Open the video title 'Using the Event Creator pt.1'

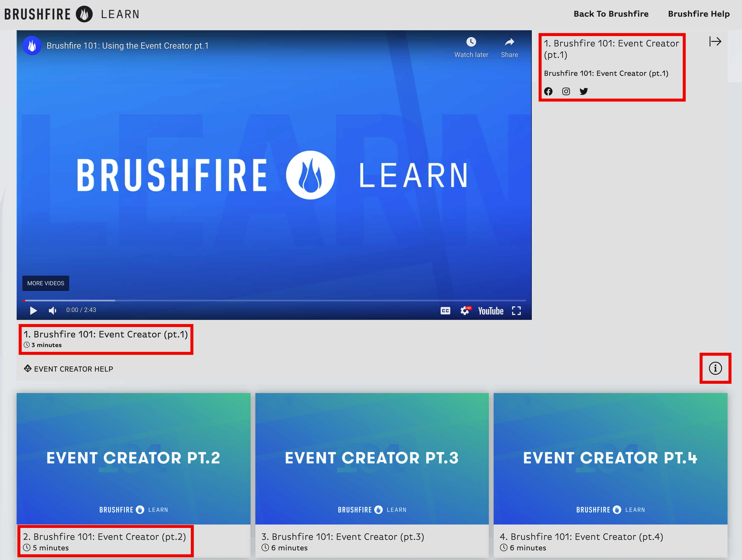127,46
